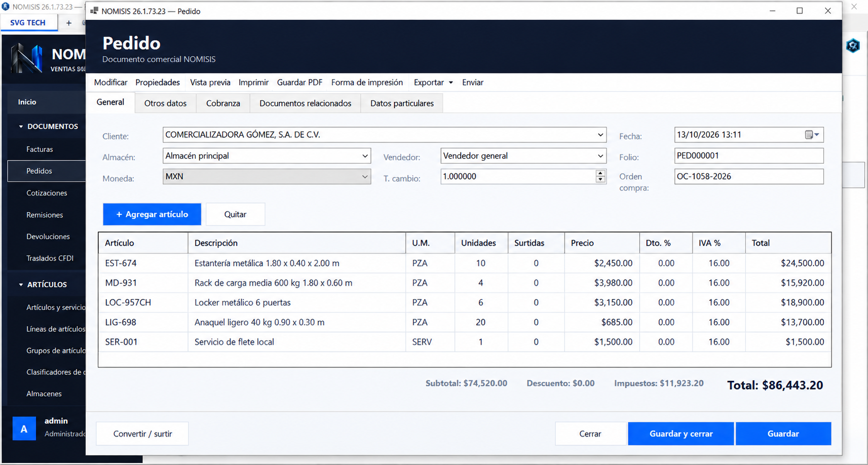Open Remisiones in the sidebar
868x465 pixels.
click(x=45, y=215)
